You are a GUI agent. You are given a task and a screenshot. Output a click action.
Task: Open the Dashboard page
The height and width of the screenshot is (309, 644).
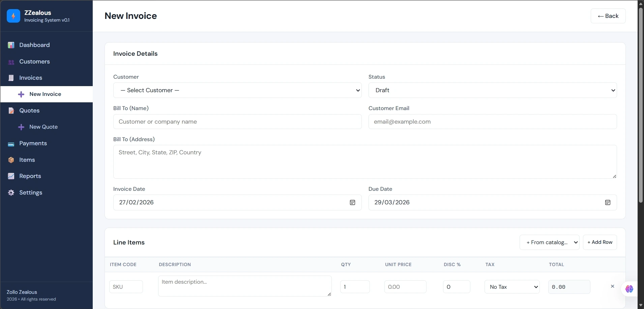click(x=47, y=45)
